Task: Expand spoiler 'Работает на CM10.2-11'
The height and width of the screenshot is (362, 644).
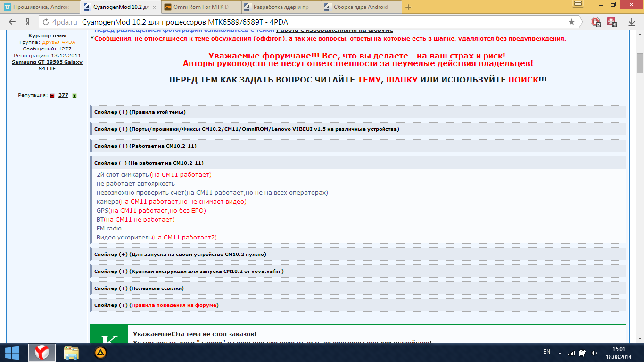Action: [x=358, y=146]
